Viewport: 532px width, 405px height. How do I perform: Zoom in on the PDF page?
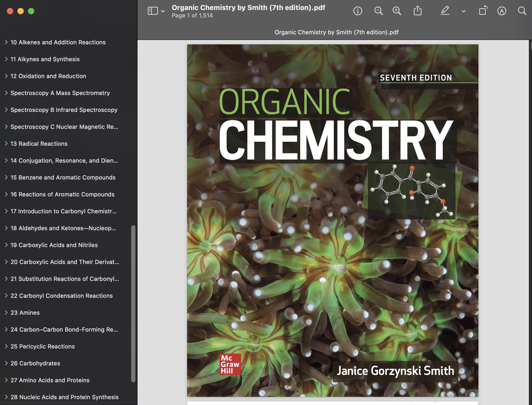tap(397, 11)
